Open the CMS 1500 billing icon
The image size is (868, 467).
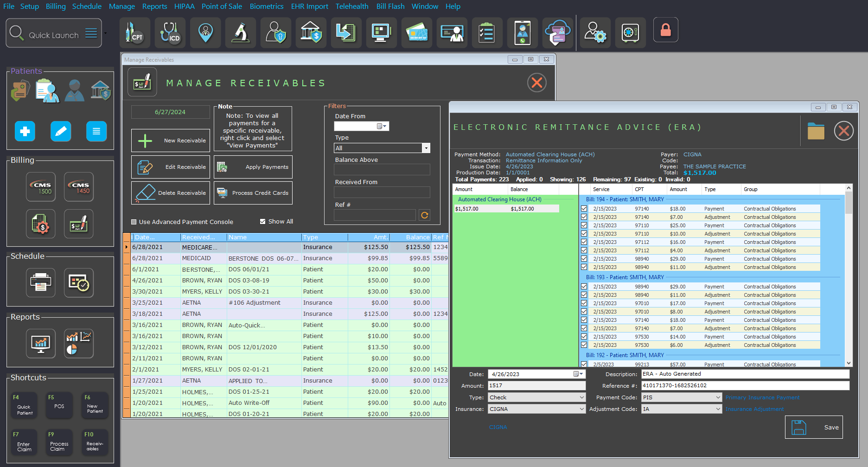tap(41, 187)
